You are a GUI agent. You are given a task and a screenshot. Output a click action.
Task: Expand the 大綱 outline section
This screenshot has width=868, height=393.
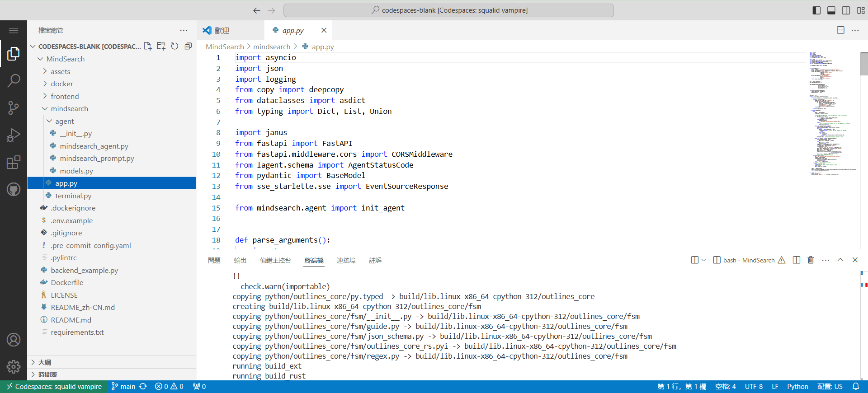click(x=112, y=362)
